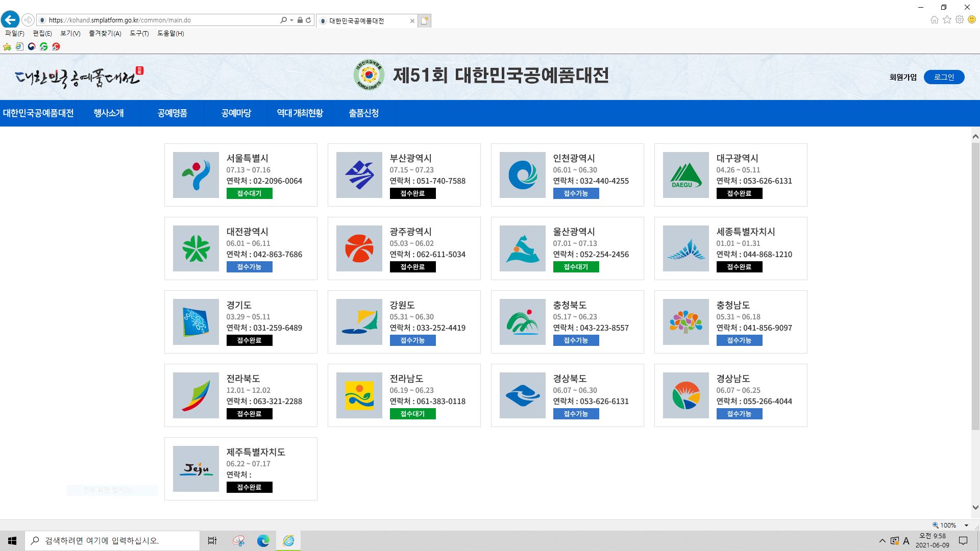The height and width of the screenshot is (551, 980).
Task: Click the Korea Crafts round emblem in header
Action: (x=369, y=76)
